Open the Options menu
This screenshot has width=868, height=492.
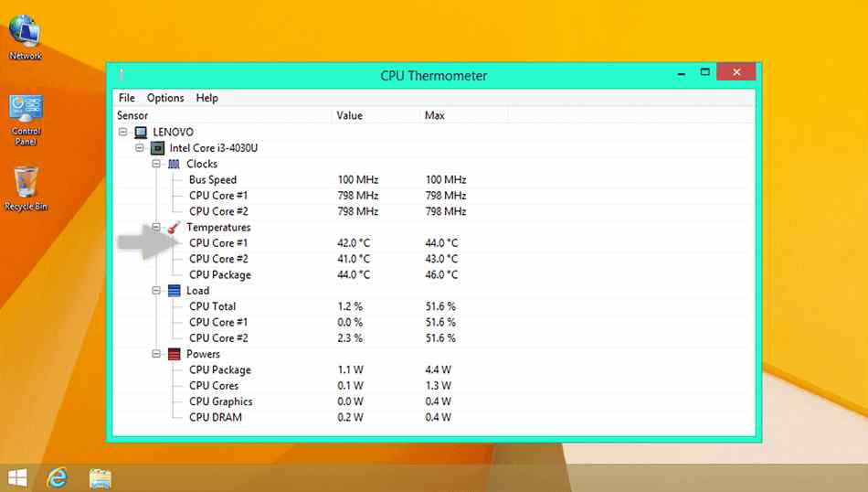165,98
